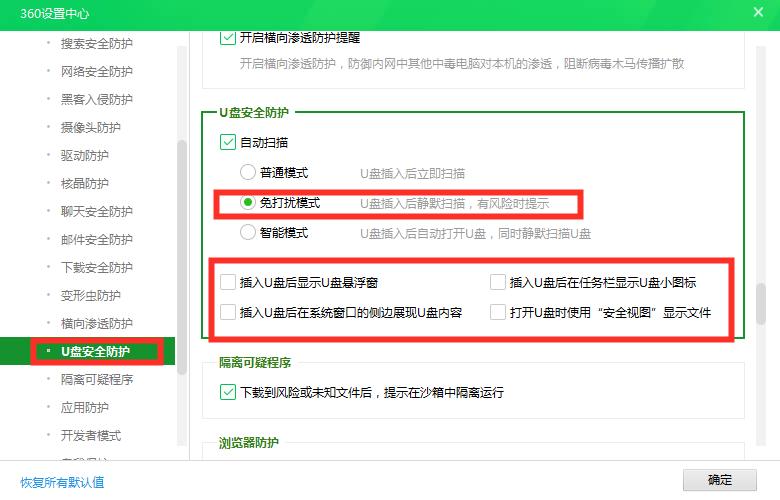The height and width of the screenshot is (500, 780).
Task: Check 打开U盘时使用安全视图显示文件
Action: click(497, 312)
